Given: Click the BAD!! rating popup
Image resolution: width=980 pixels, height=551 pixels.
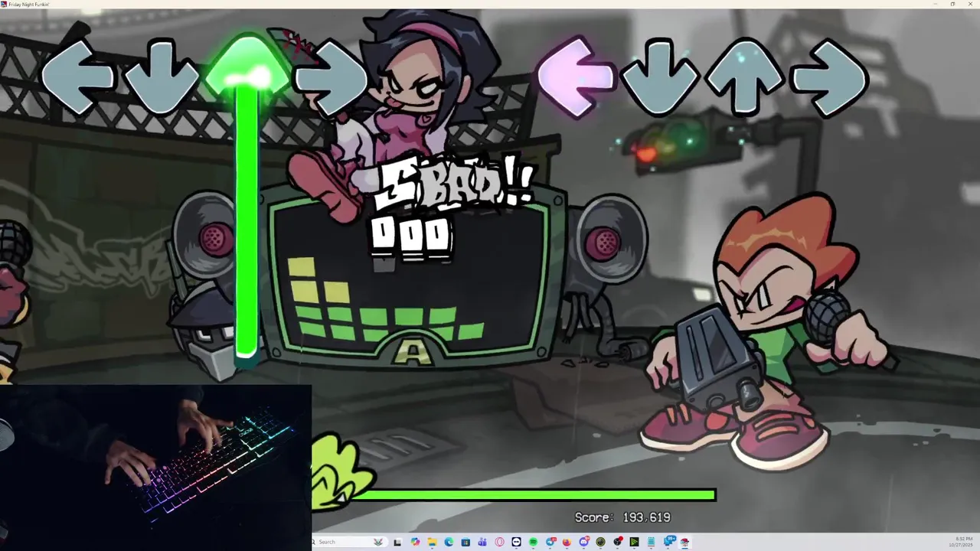Looking at the screenshot, I should tap(455, 184).
